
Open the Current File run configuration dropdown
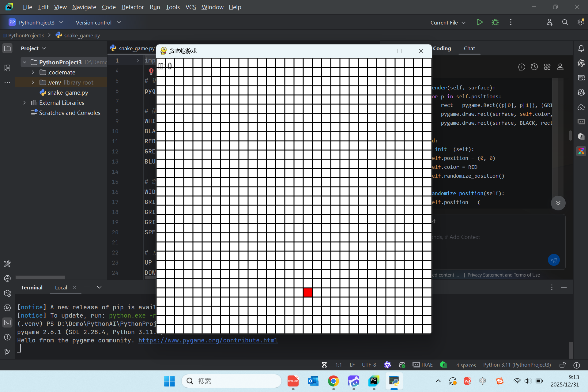click(448, 23)
